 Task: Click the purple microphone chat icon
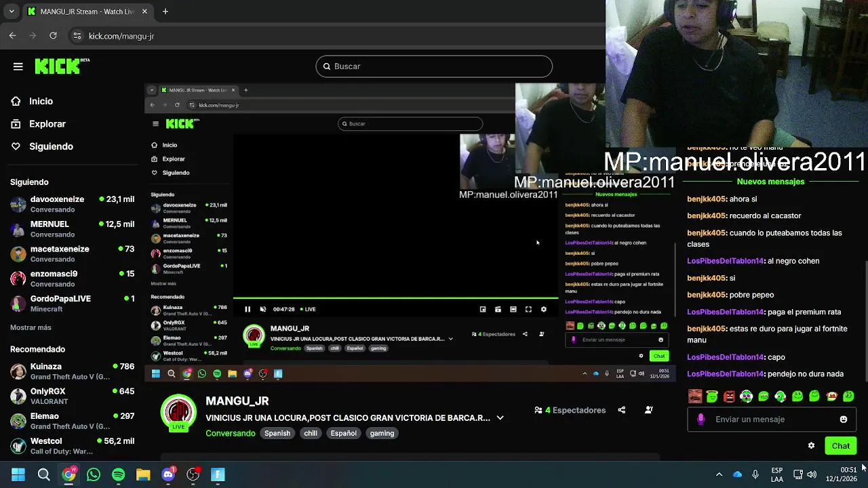click(x=701, y=420)
